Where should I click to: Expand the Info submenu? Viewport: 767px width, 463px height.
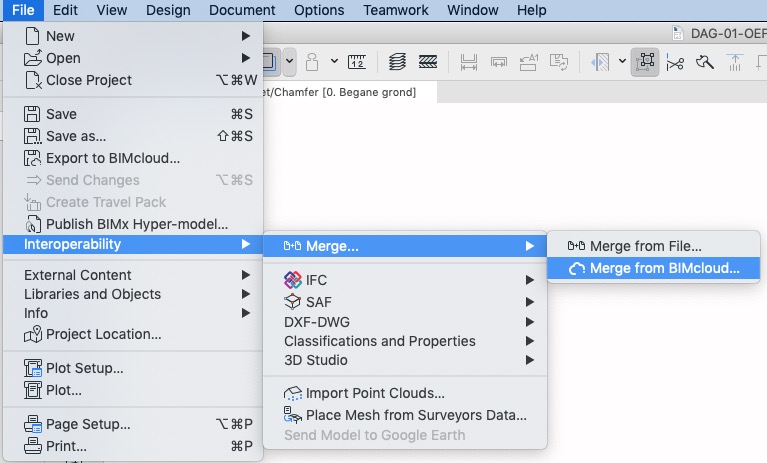[x=246, y=313]
